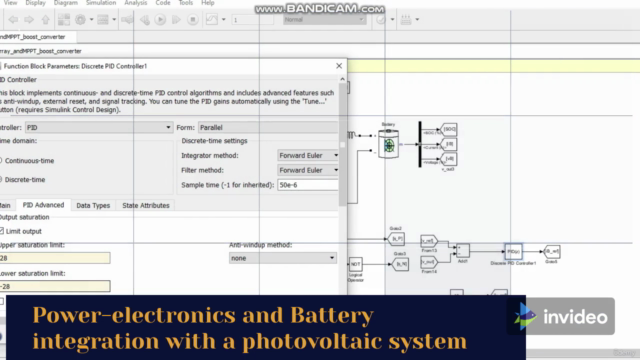Click the simulation stop time field
This screenshot has height=360, width=640.
coord(252,19)
